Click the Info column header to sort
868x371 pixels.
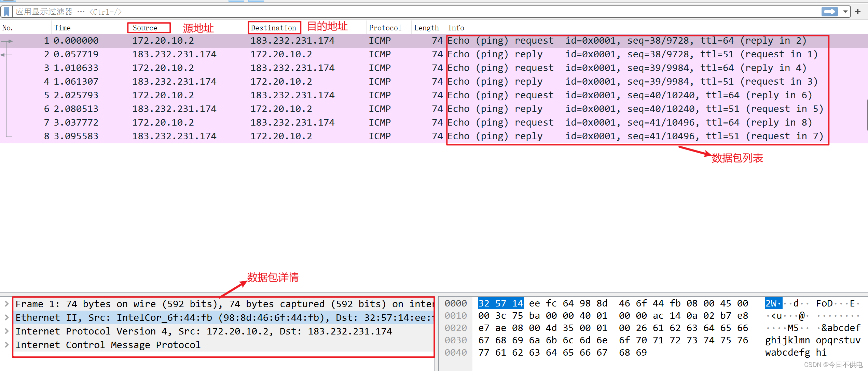point(457,28)
